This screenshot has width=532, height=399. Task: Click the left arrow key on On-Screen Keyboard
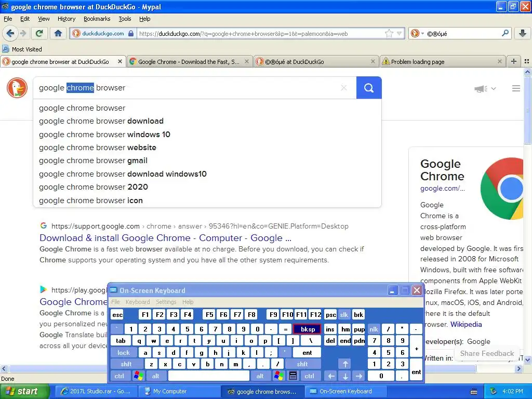click(331, 376)
